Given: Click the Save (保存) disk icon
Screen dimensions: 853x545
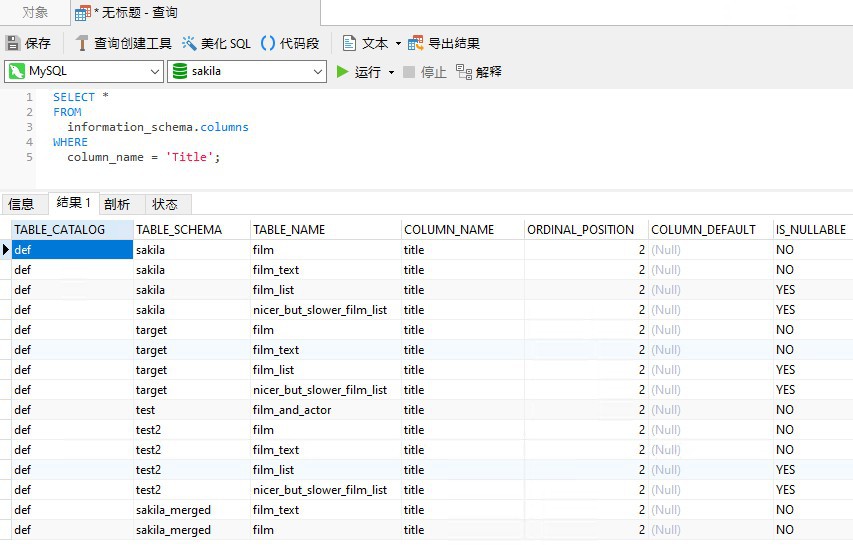Looking at the screenshot, I should point(13,43).
